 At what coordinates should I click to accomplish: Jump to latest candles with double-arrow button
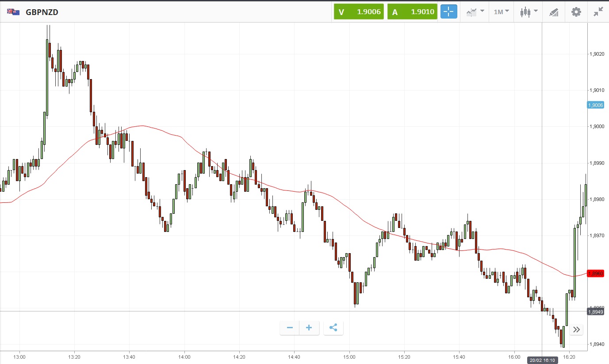(x=576, y=330)
